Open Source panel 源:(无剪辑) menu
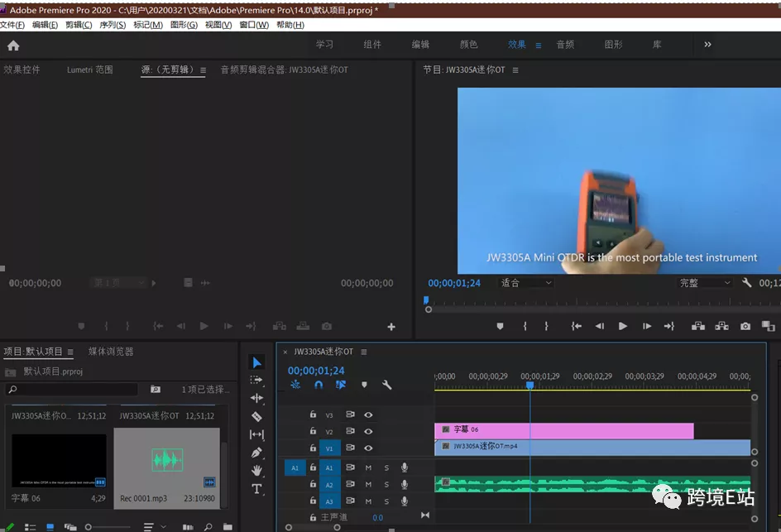Screen dimensions: 781x532 204,70
